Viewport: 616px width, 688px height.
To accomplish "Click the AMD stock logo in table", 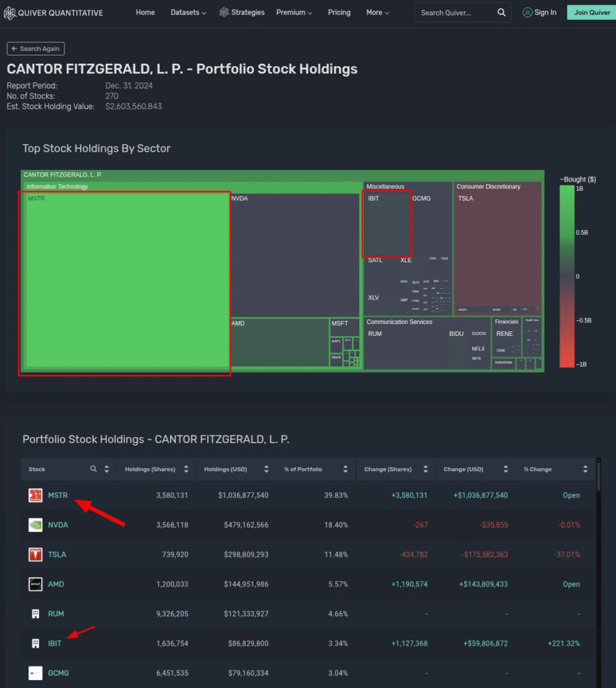I will point(36,584).
